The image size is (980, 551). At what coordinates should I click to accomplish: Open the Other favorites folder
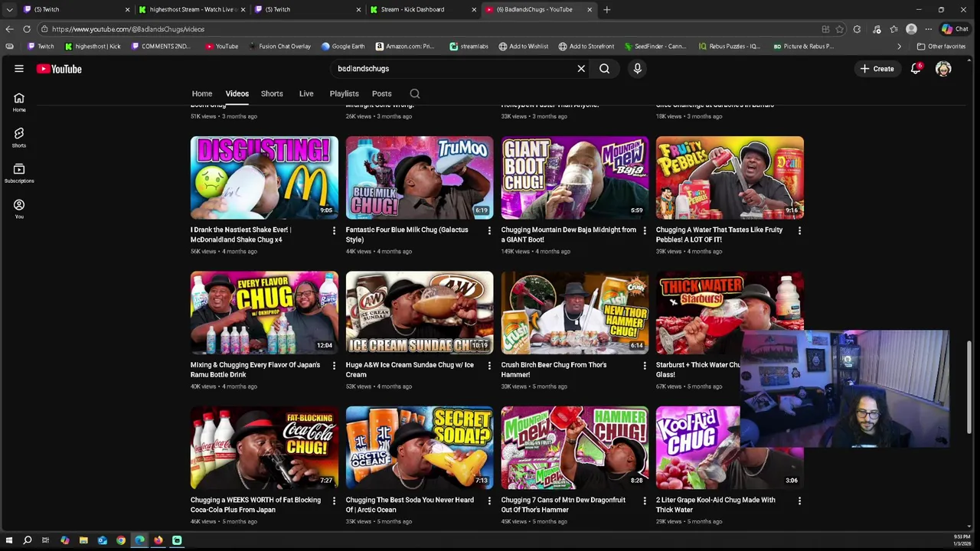(941, 46)
